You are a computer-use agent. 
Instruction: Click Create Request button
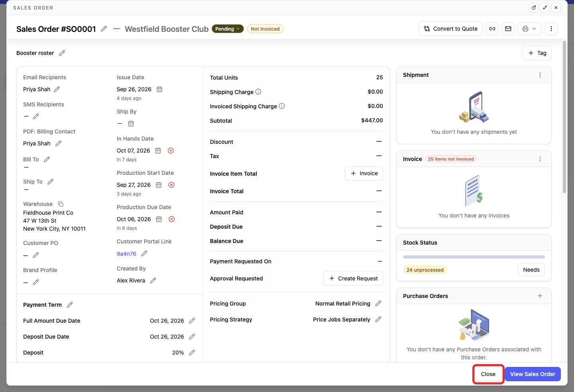[353, 278]
